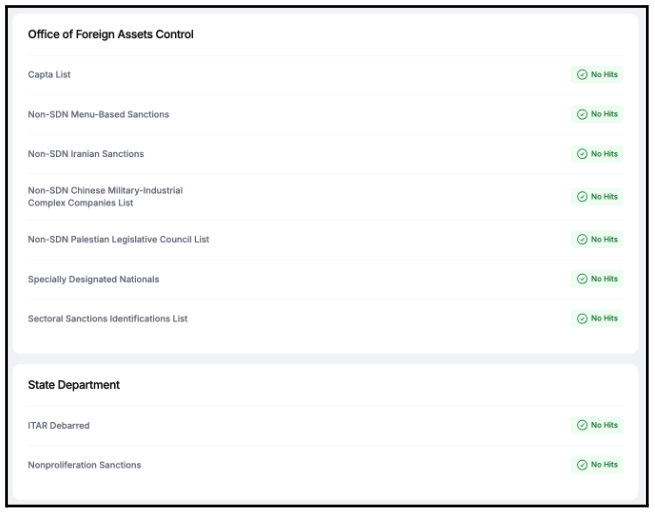Click check icon in Iranian Sanctions badge
Viewport: 655px width, 512px height.
click(582, 154)
